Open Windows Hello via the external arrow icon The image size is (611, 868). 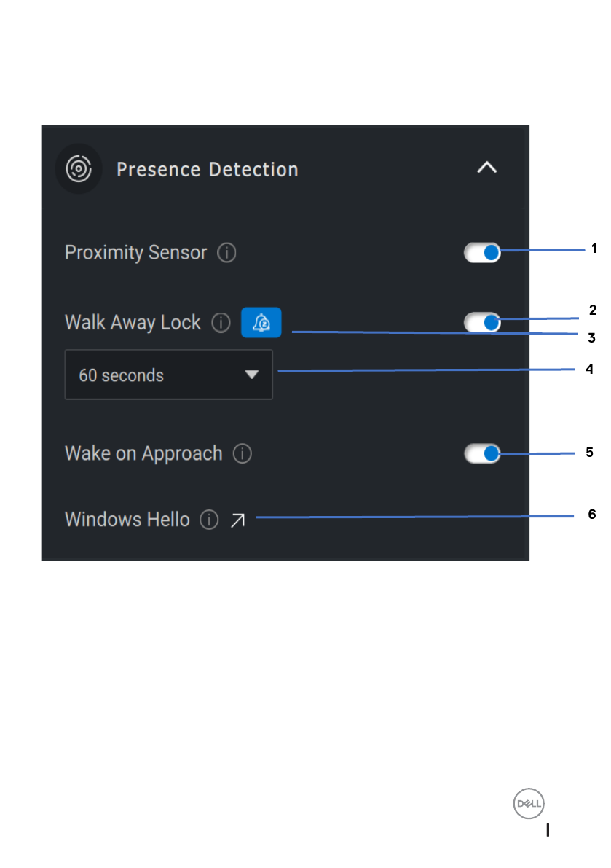pos(237,520)
